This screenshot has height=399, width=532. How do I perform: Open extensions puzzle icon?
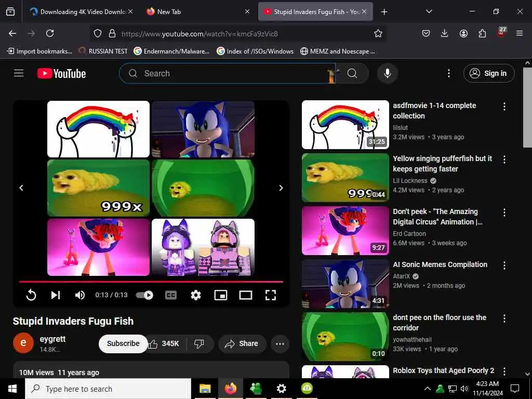point(482,33)
